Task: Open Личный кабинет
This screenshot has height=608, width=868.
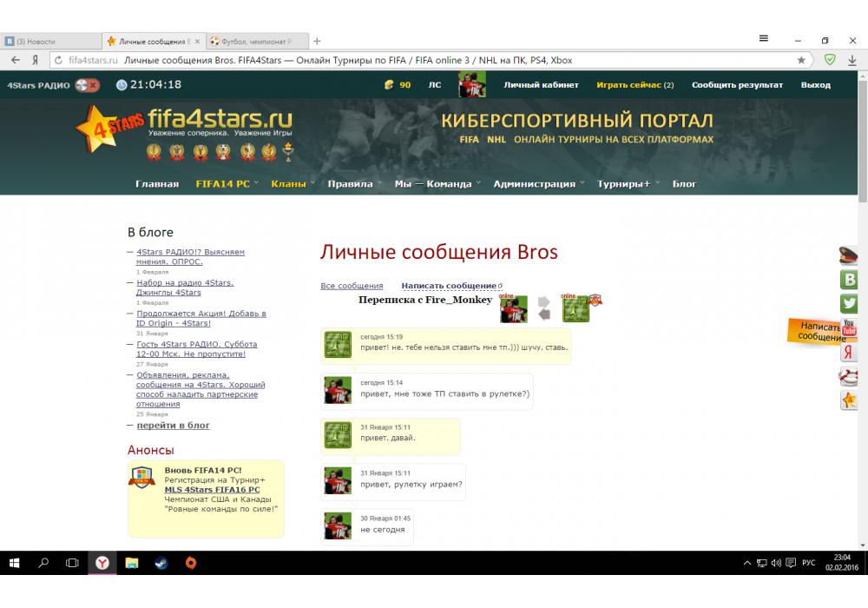Action: 541,85
